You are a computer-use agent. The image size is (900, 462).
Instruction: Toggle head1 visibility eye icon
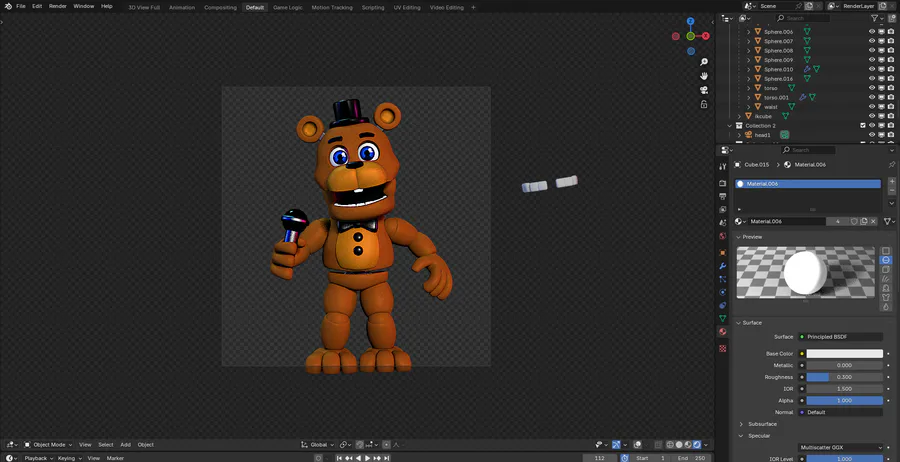pyautogui.click(x=872, y=135)
